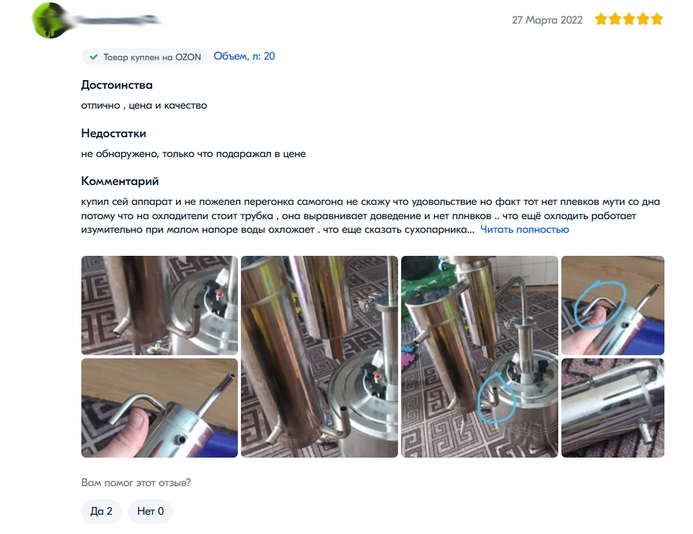Vote 'Да 2' review helpful
The height and width of the screenshot is (534, 693).
pos(101,511)
